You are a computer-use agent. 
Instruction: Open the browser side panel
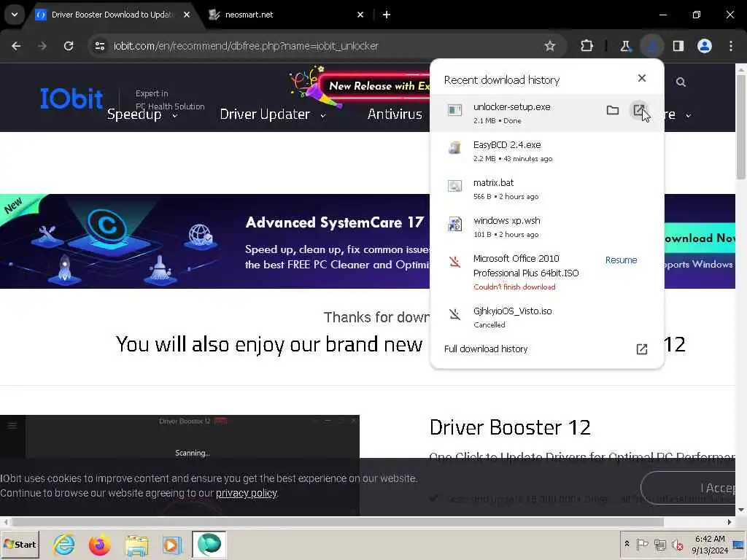click(x=678, y=46)
